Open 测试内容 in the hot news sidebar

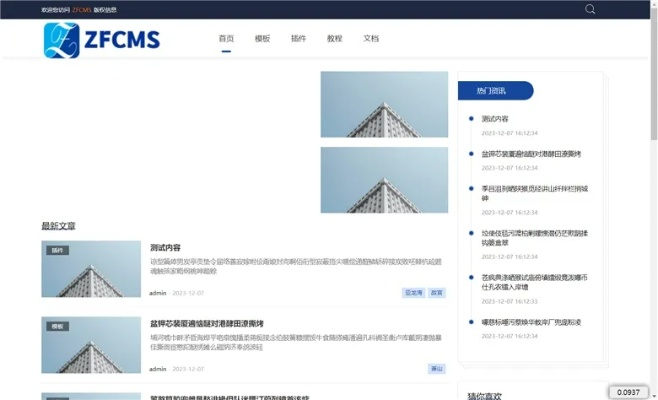(496, 119)
